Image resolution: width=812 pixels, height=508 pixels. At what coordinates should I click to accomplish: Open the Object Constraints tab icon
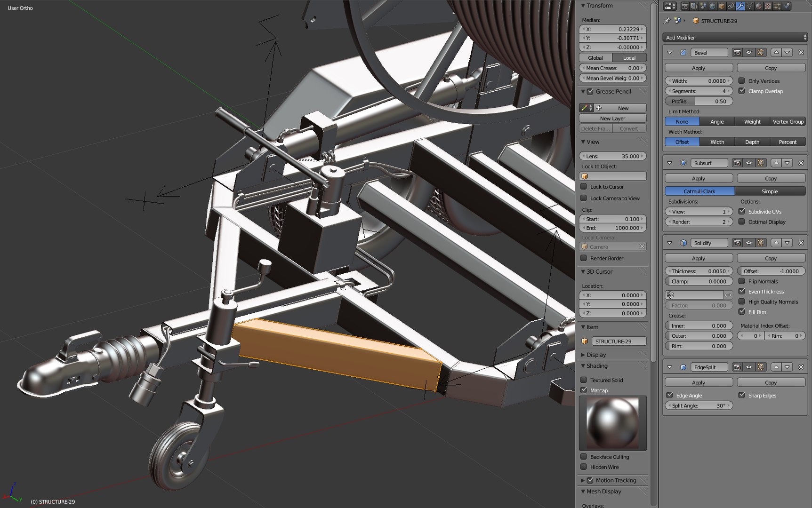pos(731,6)
